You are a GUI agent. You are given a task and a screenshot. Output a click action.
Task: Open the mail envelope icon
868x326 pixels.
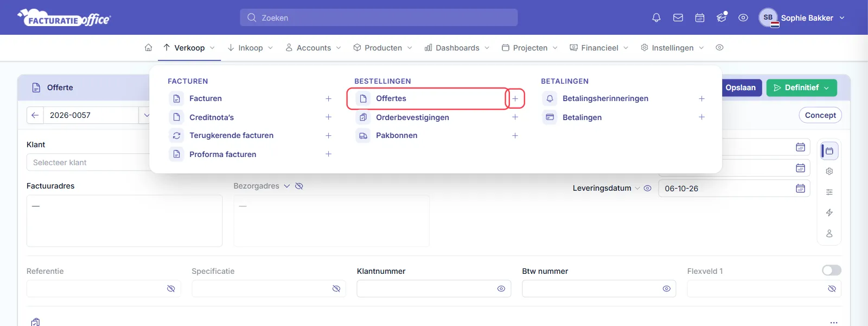[x=678, y=17]
